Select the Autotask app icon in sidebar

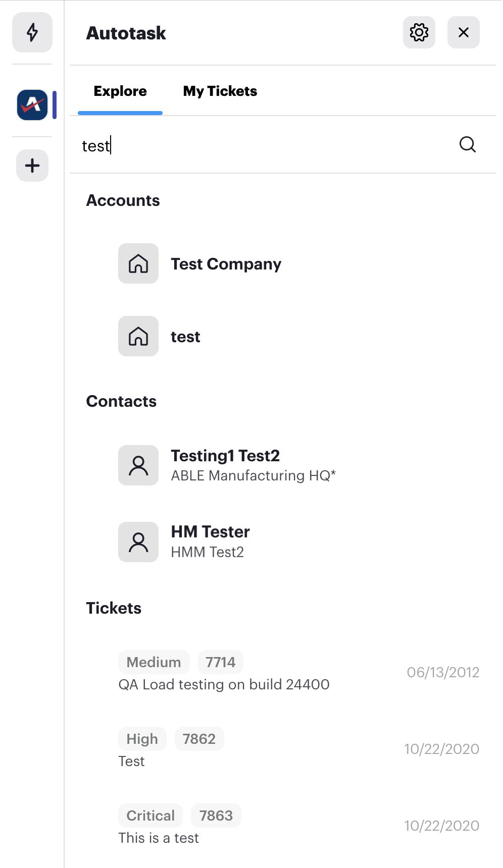[32, 105]
